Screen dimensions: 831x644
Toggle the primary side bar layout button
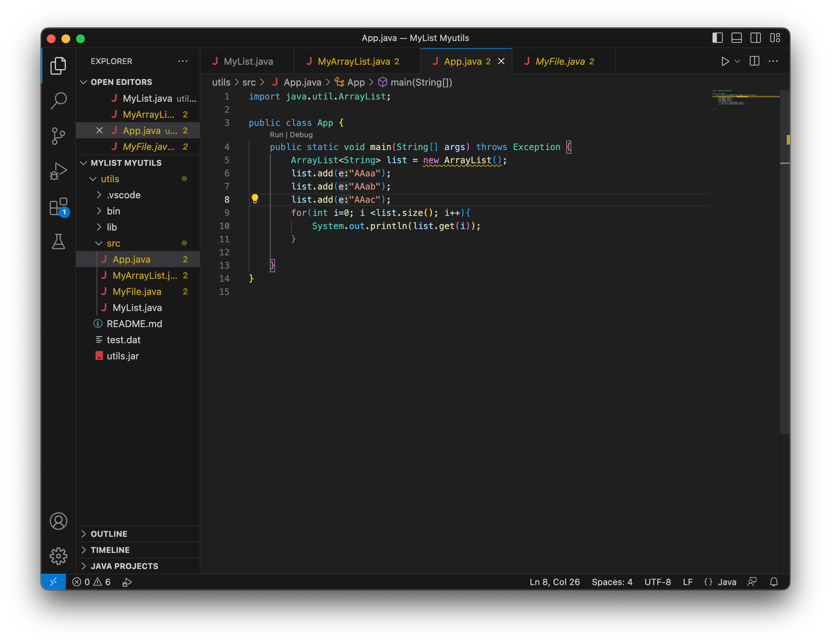click(718, 38)
